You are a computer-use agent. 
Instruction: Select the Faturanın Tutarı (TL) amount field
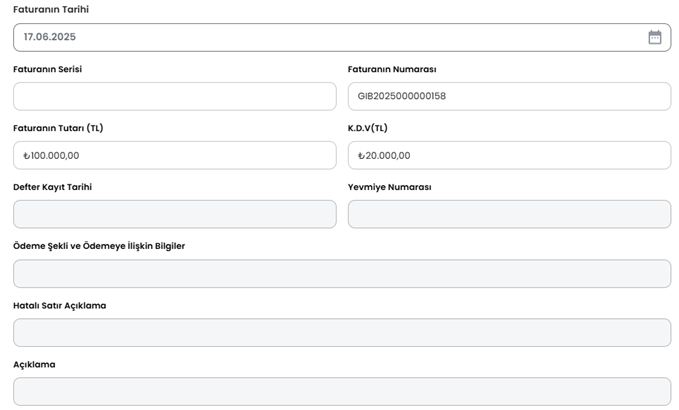point(175,155)
